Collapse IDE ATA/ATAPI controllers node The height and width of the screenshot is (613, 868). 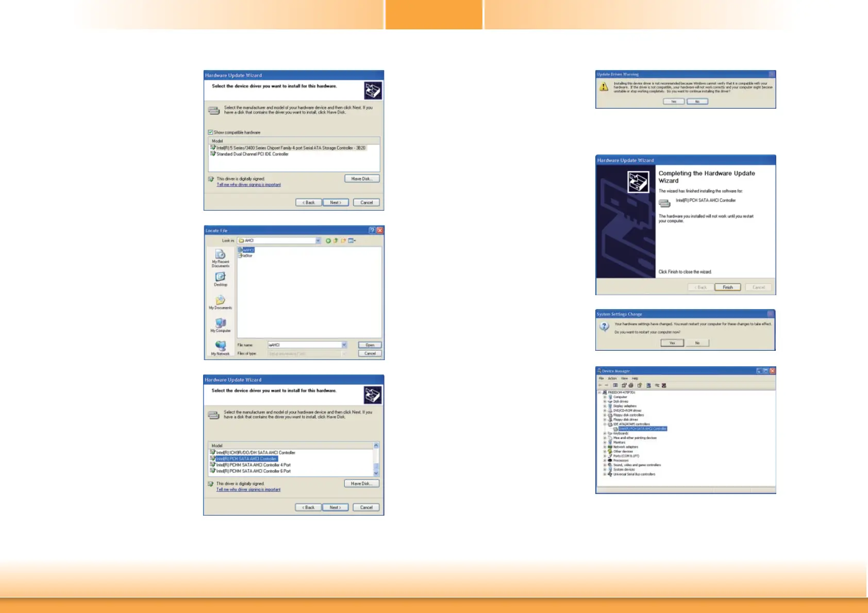[605, 424]
